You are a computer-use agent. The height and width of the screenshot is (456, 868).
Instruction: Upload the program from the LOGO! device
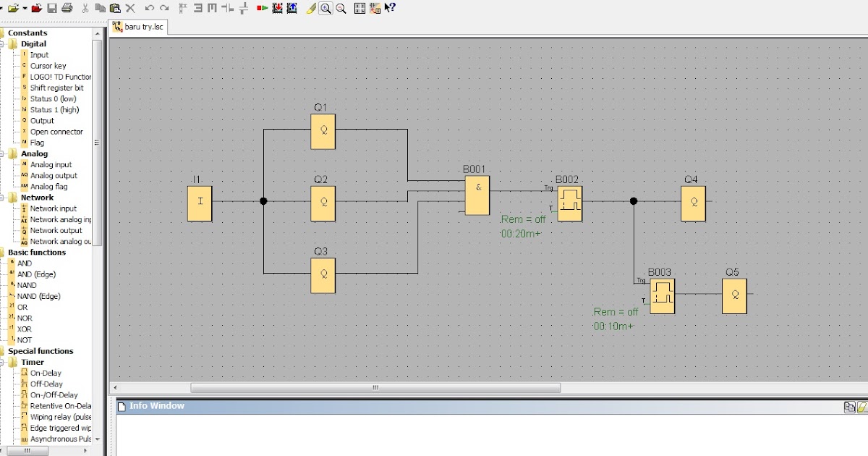point(292,8)
